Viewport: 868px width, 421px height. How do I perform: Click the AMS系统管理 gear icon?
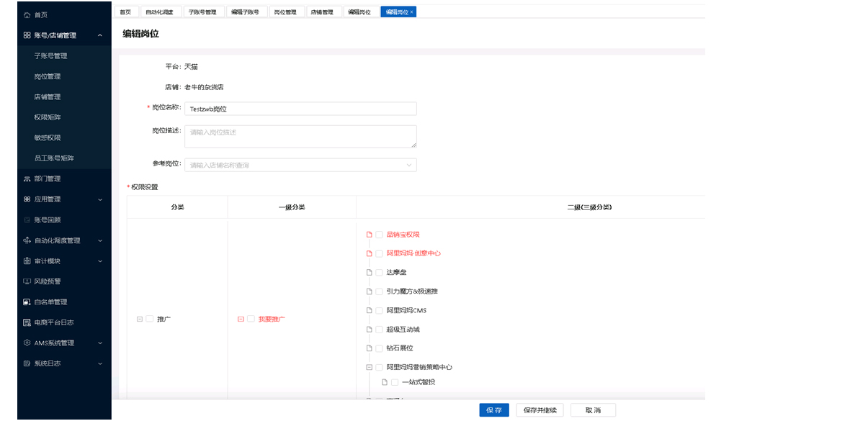click(x=27, y=343)
